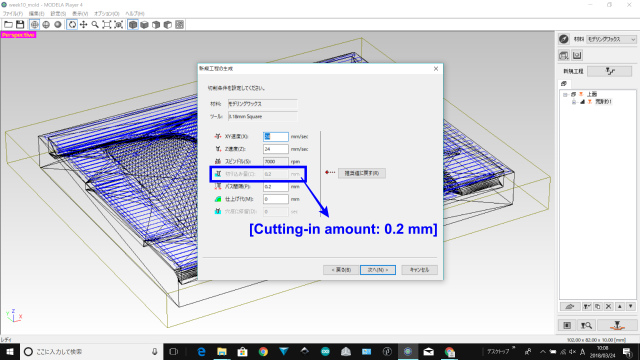Open Microsoft Edge from the taskbar
640x360 pixels.
202,351
